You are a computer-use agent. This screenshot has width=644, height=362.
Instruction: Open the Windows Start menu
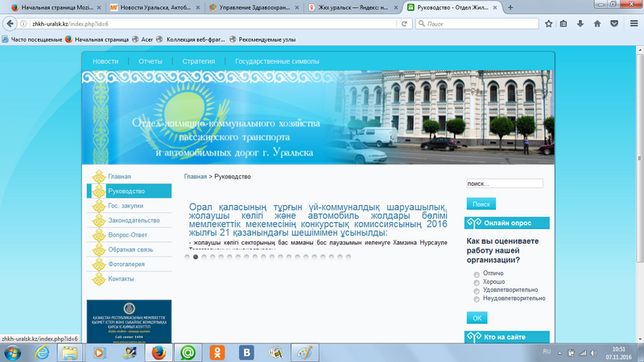pos(12,352)
